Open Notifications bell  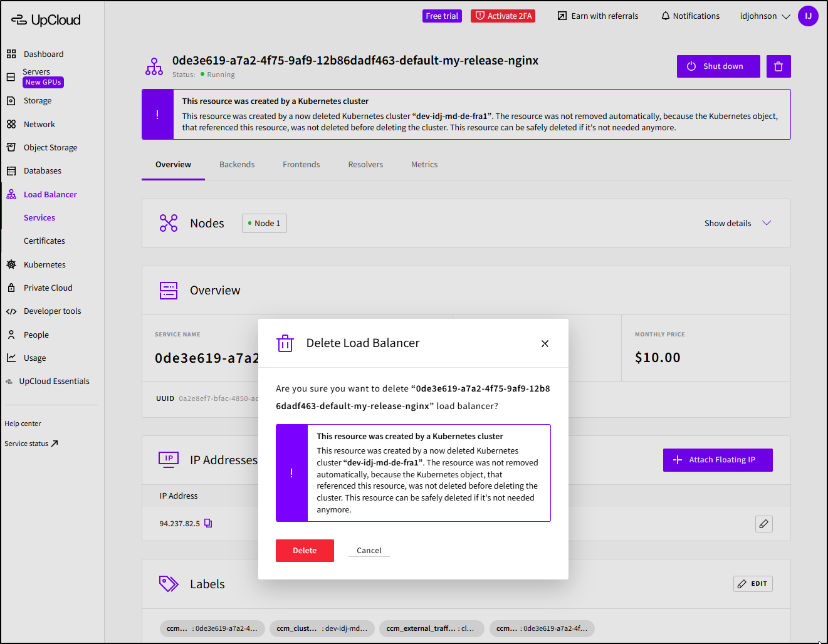click(x=690, y=16)
